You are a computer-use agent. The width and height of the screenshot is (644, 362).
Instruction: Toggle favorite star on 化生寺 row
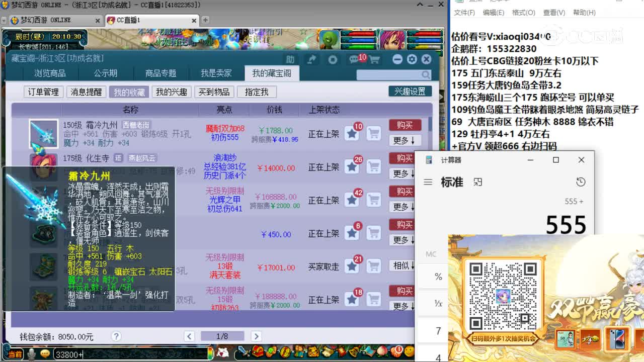[x=352, y=167]
